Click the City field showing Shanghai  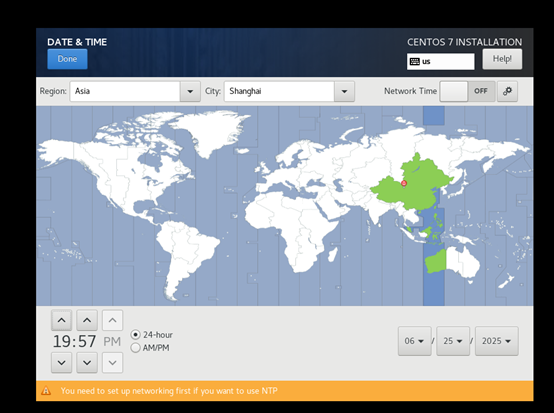tap(279, 92)
